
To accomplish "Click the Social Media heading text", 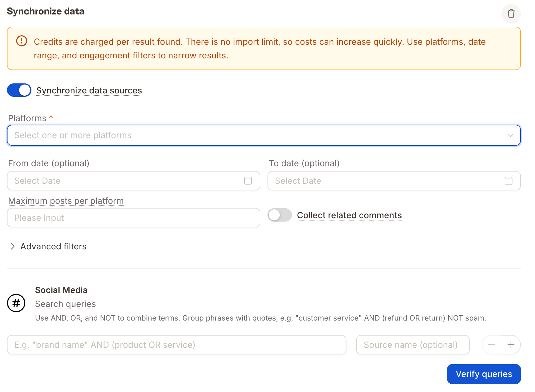I will pos(61,290).
